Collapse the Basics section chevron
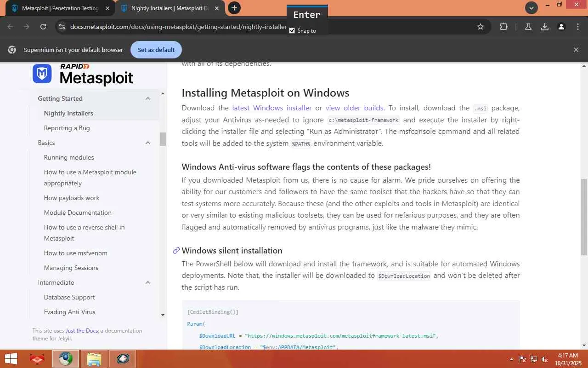 tap(148, 143)
